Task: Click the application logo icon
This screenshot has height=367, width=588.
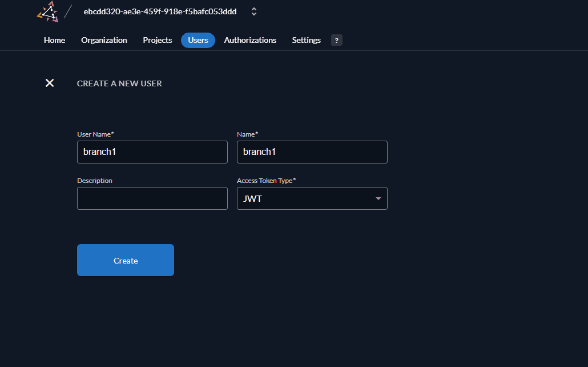Action: pos(48,11)
